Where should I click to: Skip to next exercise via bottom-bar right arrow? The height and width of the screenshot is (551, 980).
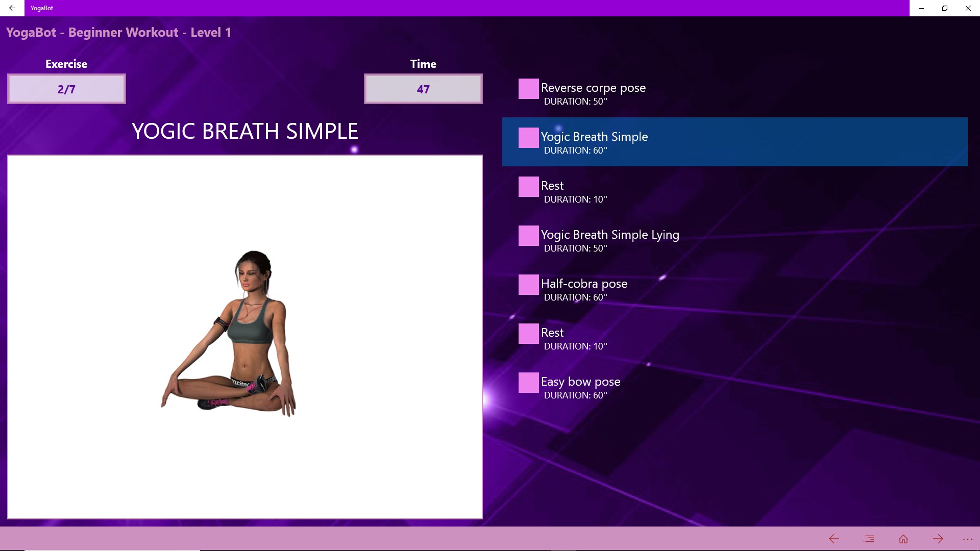pos(938,539)
